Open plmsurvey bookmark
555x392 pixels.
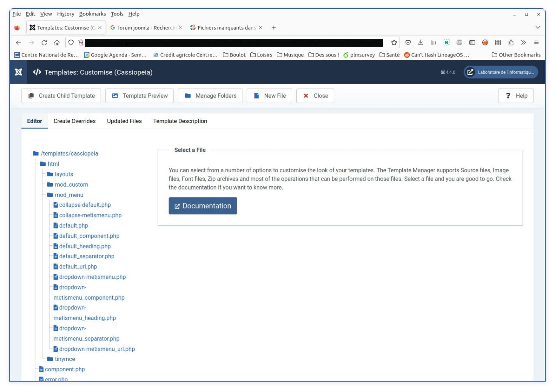point(359,55)
